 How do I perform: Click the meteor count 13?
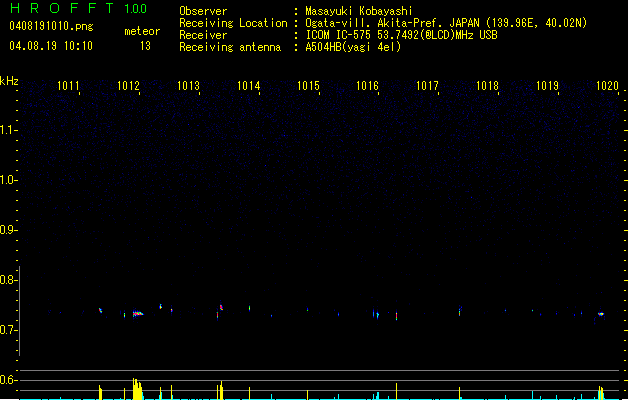(145, 46)
